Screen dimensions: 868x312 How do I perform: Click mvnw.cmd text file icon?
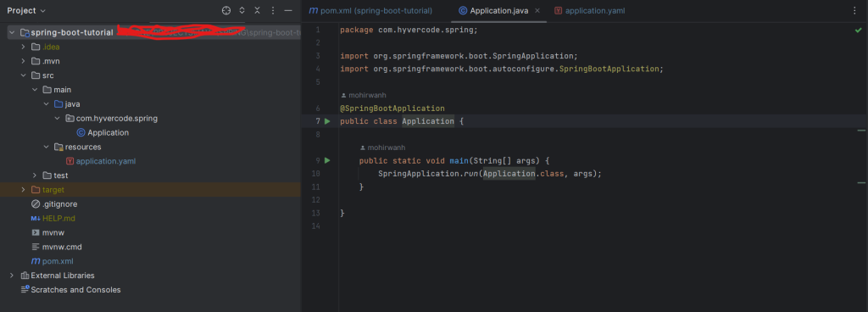[36, 247]
